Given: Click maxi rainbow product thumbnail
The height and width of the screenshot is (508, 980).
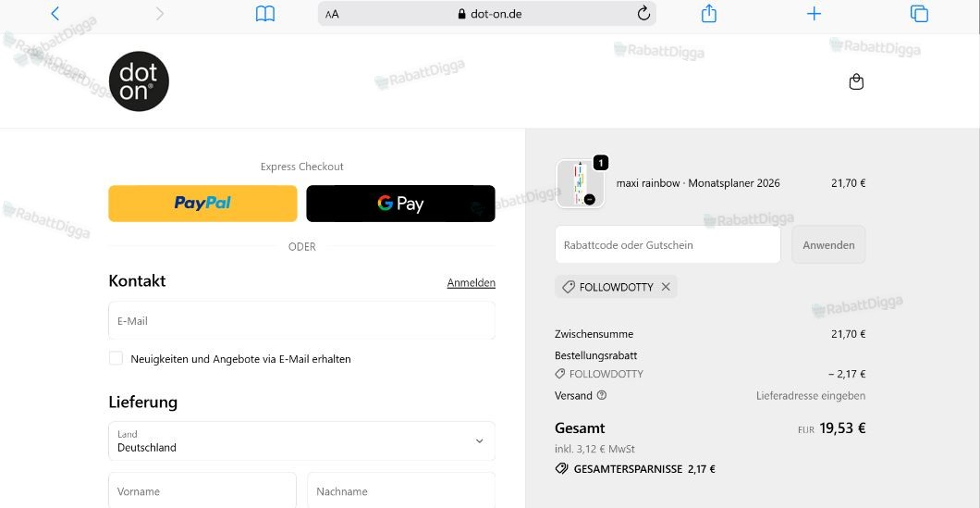Looking at the screenshot, I should tap(580, 184).
